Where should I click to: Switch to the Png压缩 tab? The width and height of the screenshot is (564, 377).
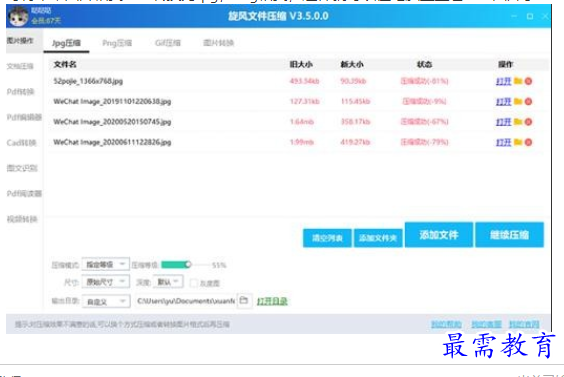pos(117,43)
